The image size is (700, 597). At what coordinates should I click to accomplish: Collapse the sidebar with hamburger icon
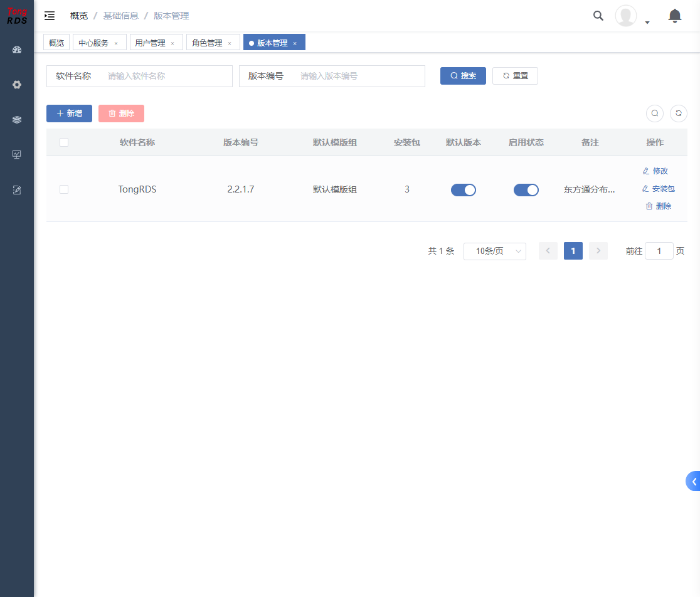pos(50,16)
